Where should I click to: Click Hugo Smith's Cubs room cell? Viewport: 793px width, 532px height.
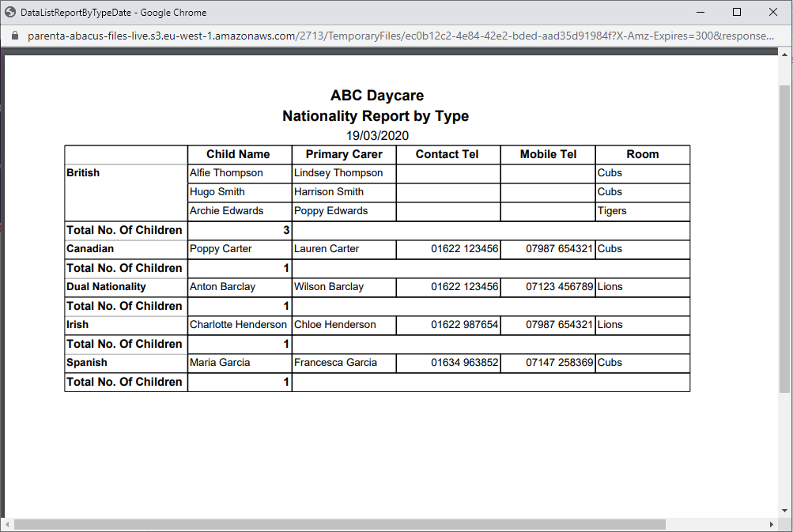coord(643,192)
